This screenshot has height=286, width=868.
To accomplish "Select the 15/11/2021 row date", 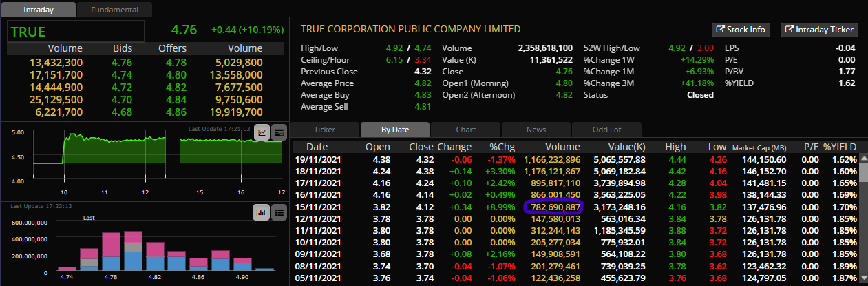I will pyautogui.click(x=317, y=206).
